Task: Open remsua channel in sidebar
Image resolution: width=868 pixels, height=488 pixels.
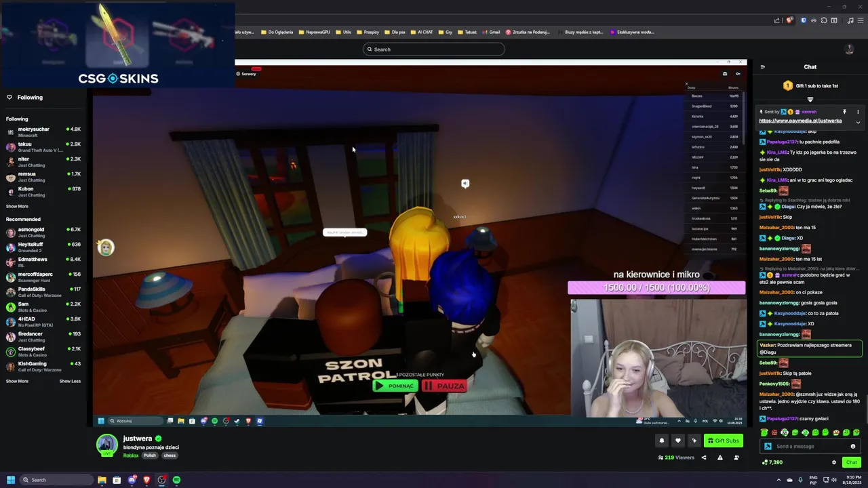Action: [x=43, y=176]
